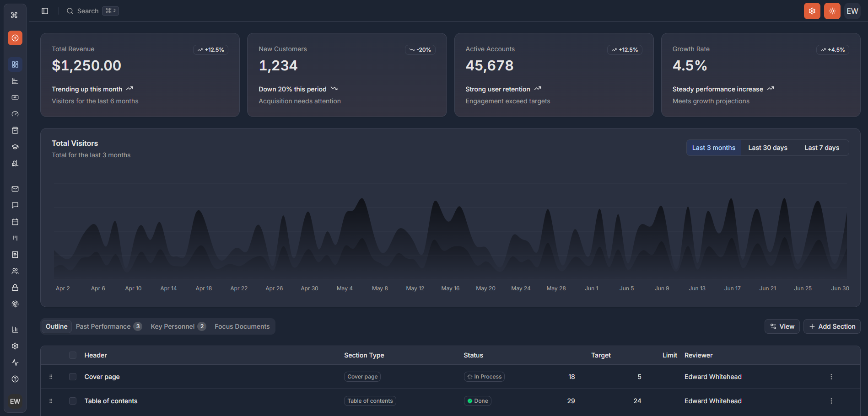Viewport: 868px width, 416px height.
Task: Select the Analytics bar chart sidebar icon
Action: tap(15, 81)
